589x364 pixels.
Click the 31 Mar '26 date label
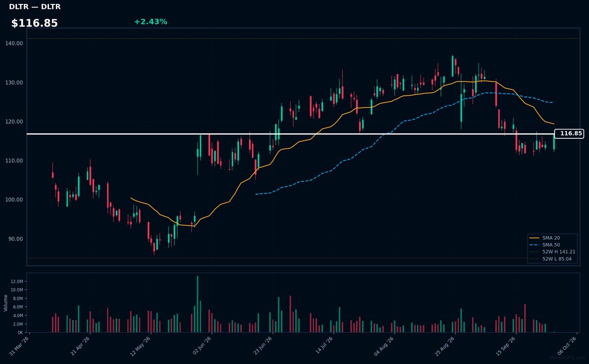(20, 346)
